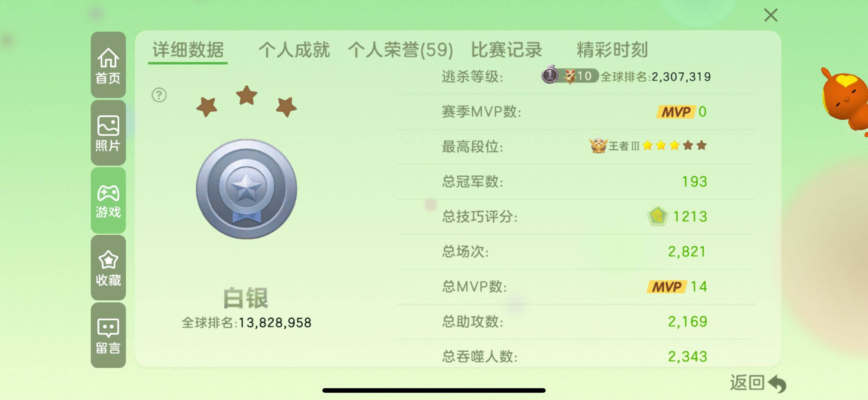Tap the season MVP badge in 赛季MVP数 row
The image size is (868, 400).
(675, 112)
